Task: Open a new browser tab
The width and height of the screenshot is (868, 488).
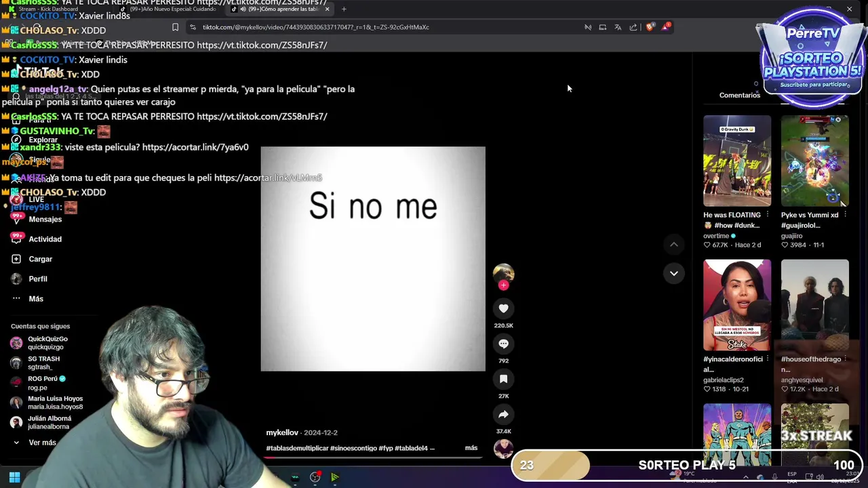Action: (344, 9)
